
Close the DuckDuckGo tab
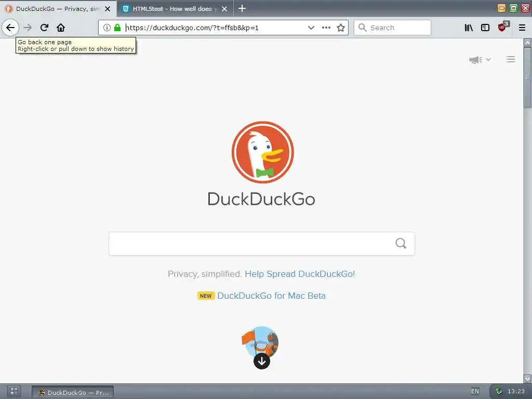108,9
